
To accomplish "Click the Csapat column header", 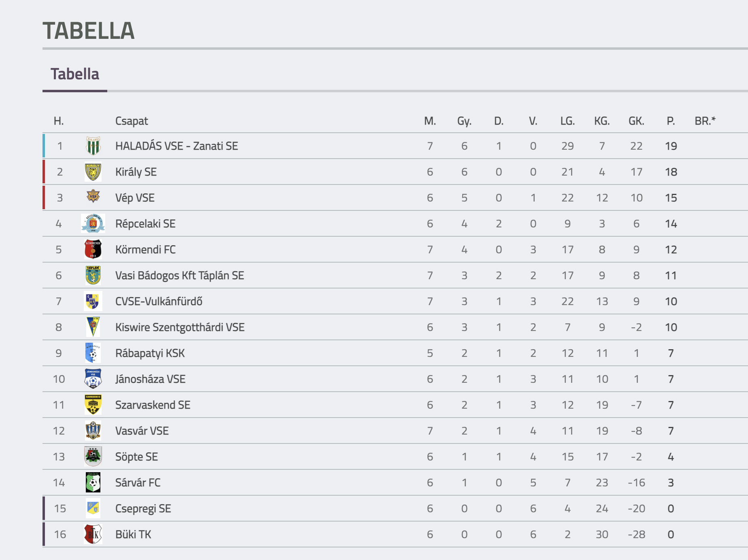I will click(132, 121).
